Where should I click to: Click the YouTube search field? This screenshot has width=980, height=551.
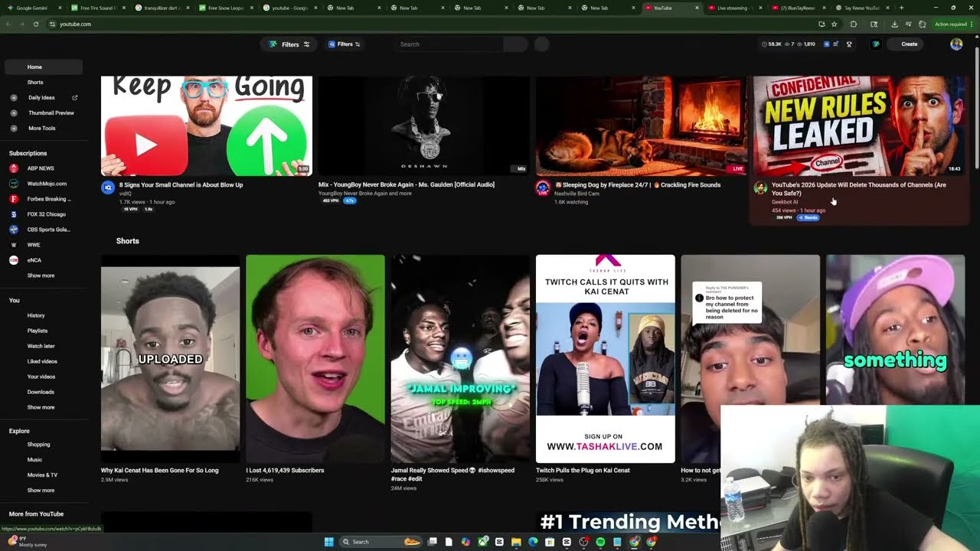[450, 44]
